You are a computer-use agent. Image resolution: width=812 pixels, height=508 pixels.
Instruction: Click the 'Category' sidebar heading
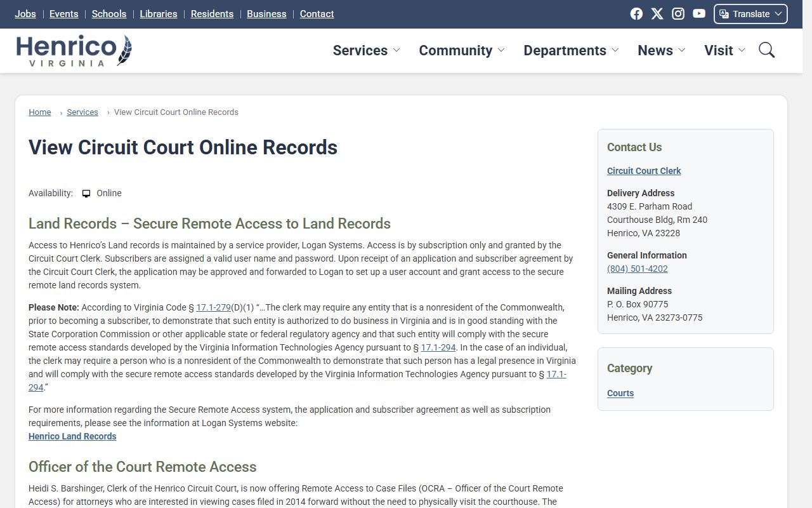click(x=629, y=368)
